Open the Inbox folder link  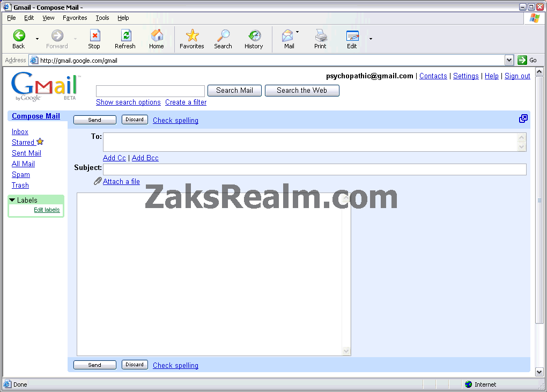20,132
